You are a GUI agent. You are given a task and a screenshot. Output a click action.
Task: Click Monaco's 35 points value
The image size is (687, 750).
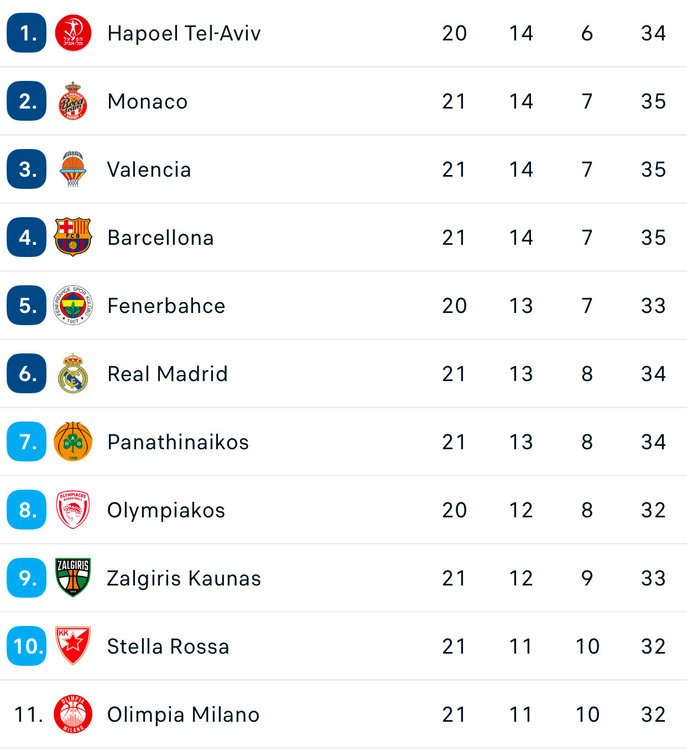(x=653, y=101)
